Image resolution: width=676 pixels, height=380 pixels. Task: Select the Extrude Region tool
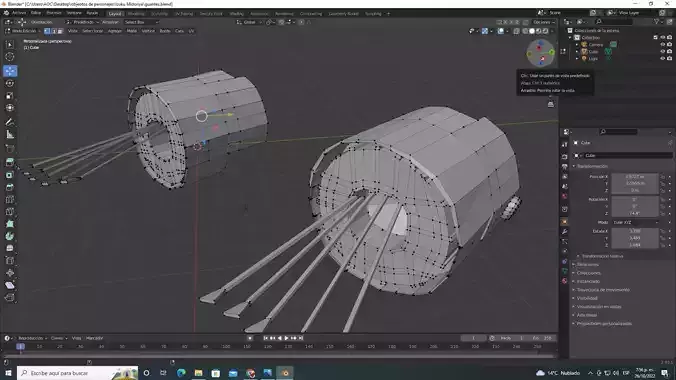(x=10, y=162)
